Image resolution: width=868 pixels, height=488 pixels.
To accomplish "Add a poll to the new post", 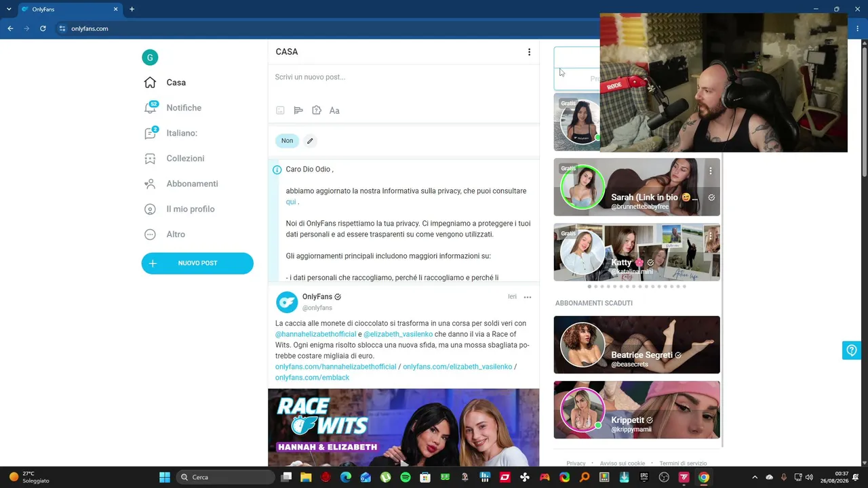I will coord(298,110).
